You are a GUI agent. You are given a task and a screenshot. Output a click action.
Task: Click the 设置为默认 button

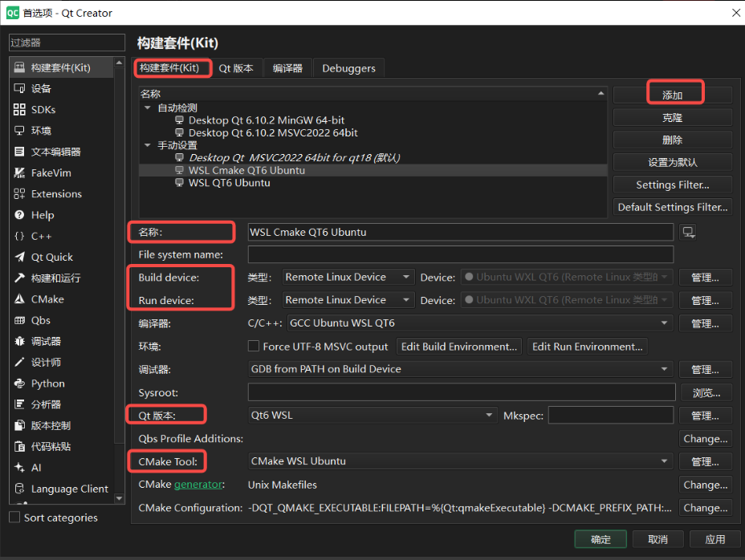coord(672,162)
